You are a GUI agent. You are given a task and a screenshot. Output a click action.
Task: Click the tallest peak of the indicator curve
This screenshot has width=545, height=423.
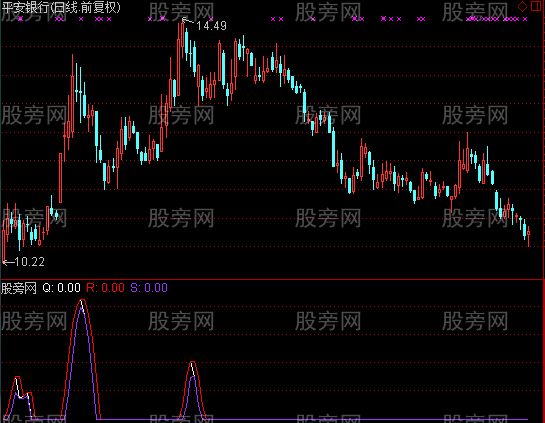click(x=82, y=301)
